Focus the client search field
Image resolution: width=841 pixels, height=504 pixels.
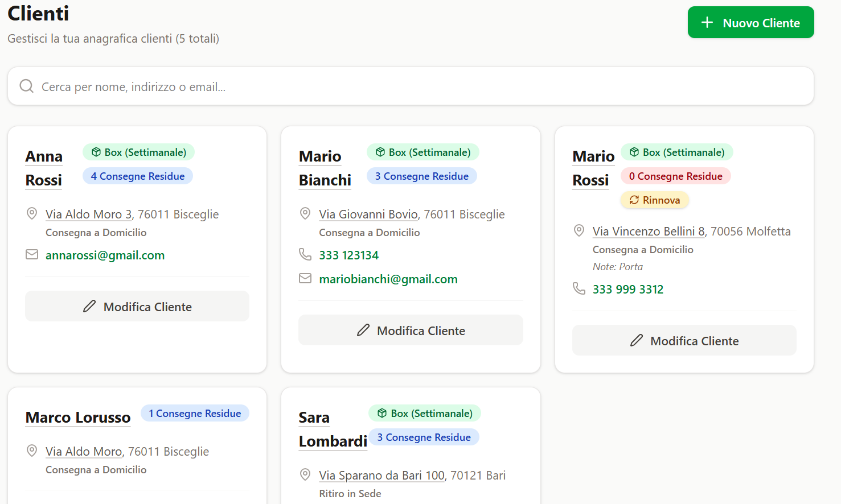click(411, 86)
